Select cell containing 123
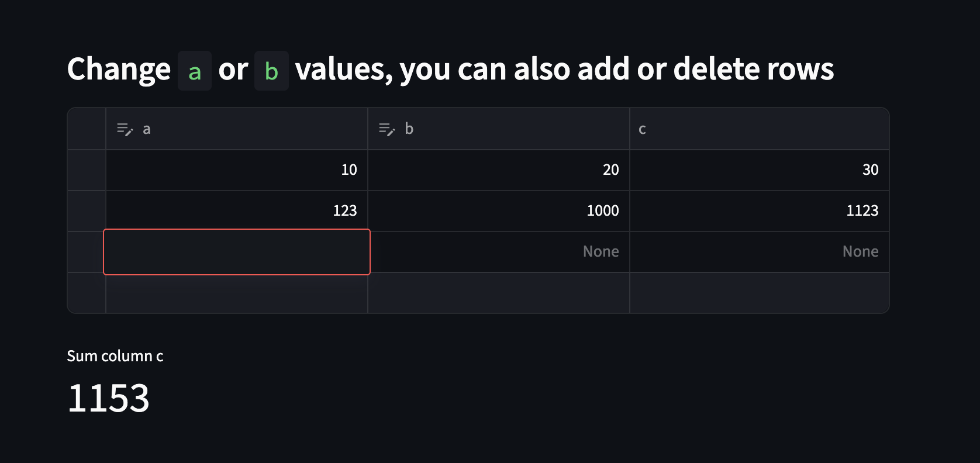The height and width of the screenshot is (463, 980). (x=237, y=211)
